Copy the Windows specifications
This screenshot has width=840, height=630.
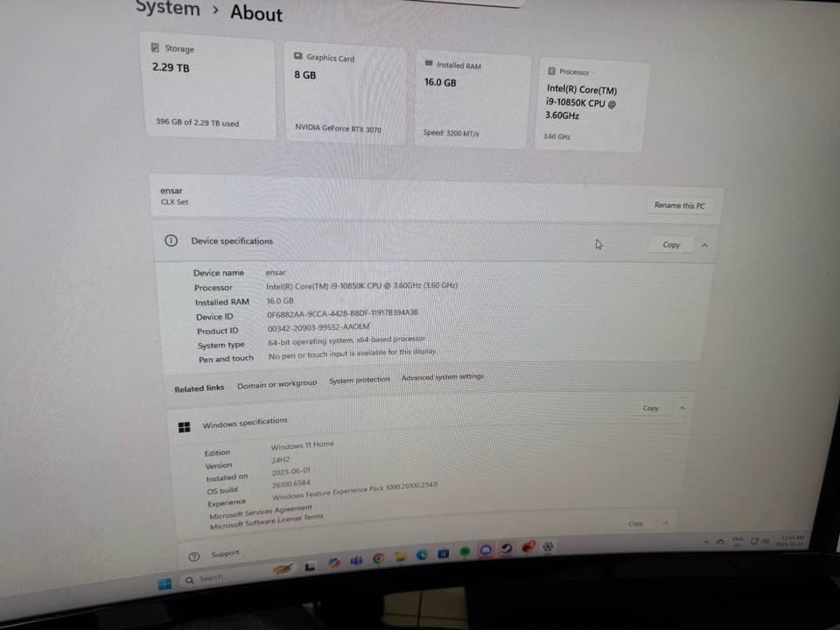tap(650, 409)
